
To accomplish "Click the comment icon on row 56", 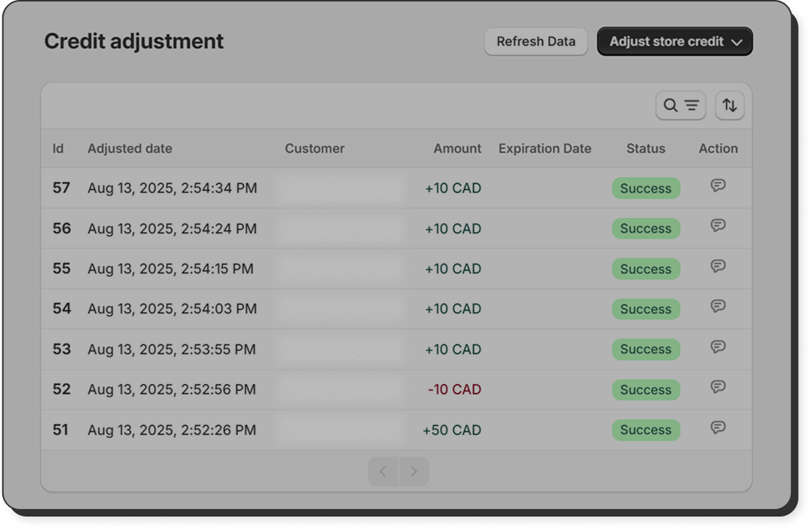I will pos(718,225).
